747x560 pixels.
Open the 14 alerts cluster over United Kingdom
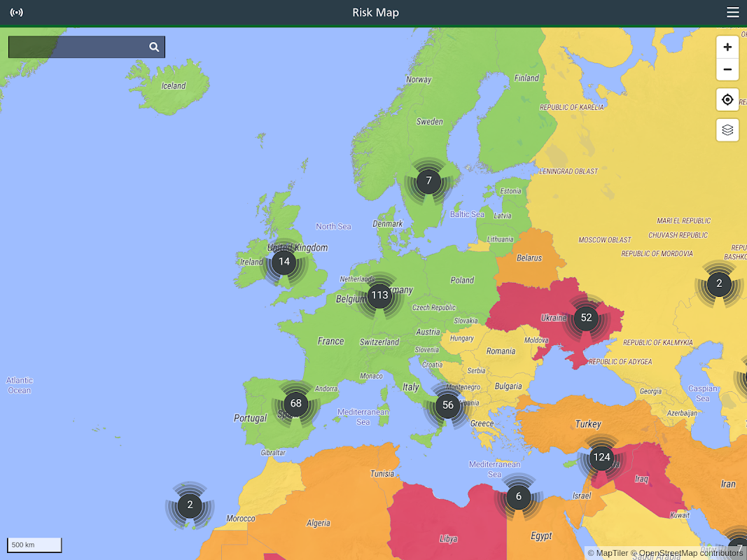tap(284, 261)
